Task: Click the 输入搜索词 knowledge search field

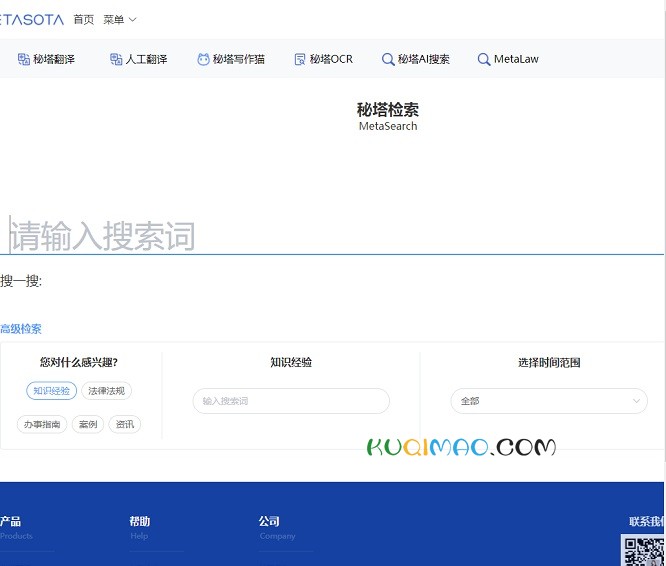Action: pyautogui.click(x=291, y=401)
